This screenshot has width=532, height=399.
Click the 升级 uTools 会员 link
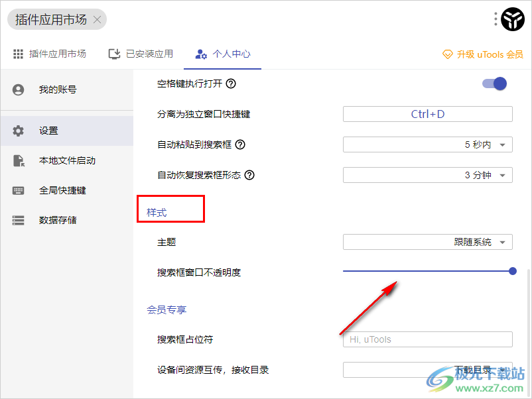tap(483, 54)
